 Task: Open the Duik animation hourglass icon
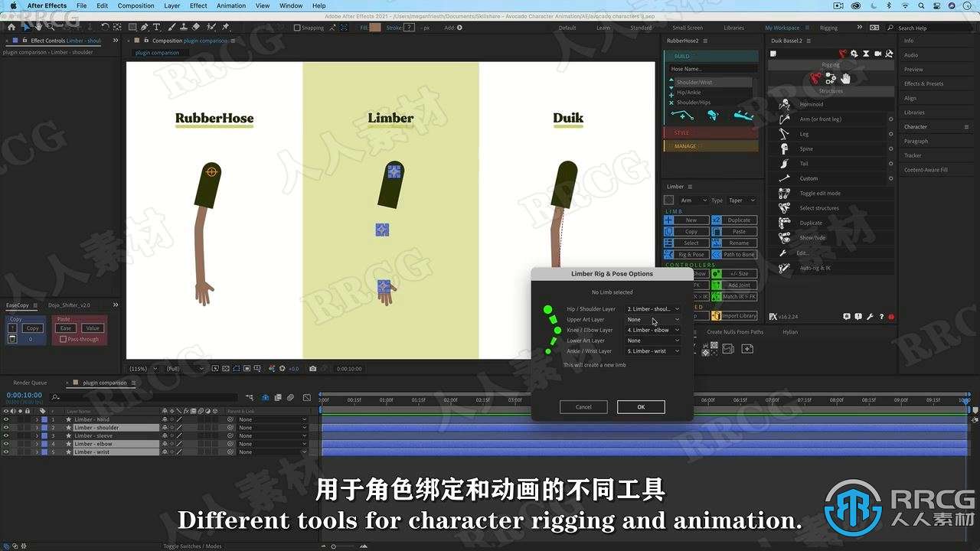tap(866, 54)
